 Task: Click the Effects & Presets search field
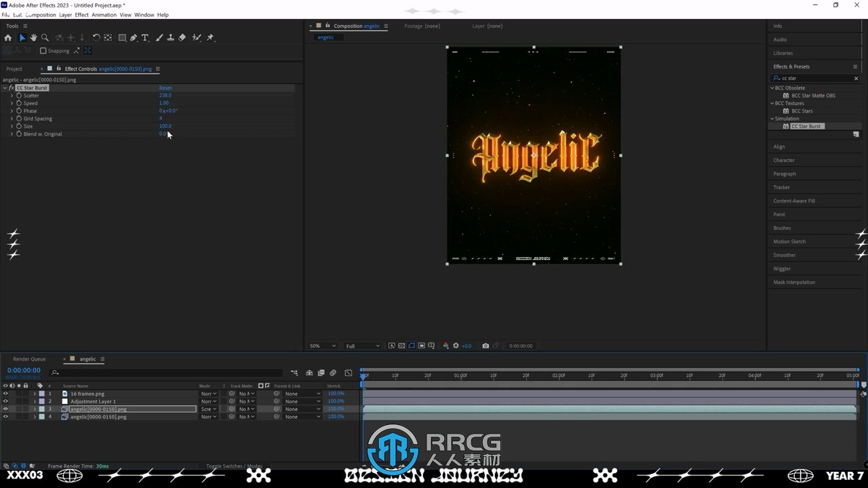tap(816, 79)
